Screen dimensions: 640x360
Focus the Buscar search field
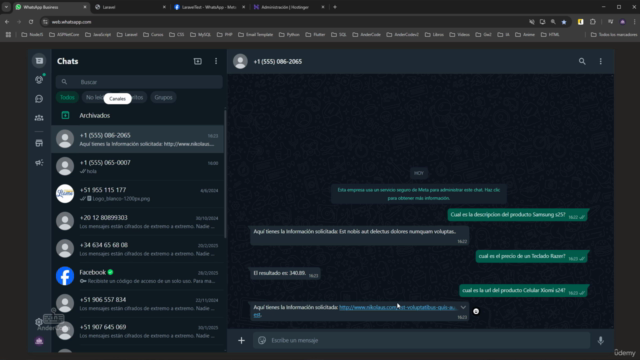[139, 82]
